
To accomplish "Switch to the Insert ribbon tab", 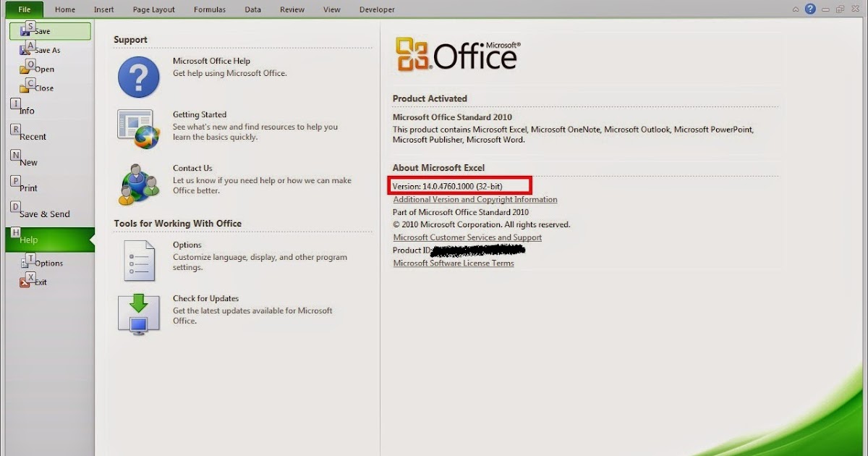I will pyautogui.click(x=103, y=9).
